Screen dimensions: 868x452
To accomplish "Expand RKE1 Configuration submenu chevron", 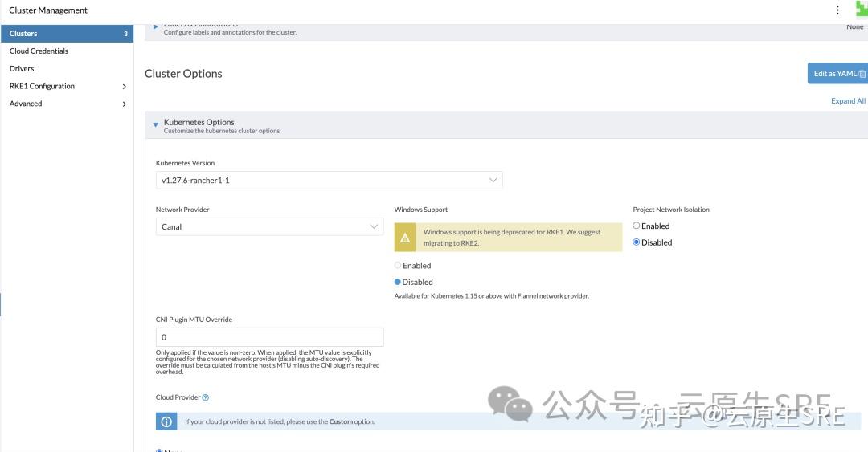I will (x=124, y=87).
